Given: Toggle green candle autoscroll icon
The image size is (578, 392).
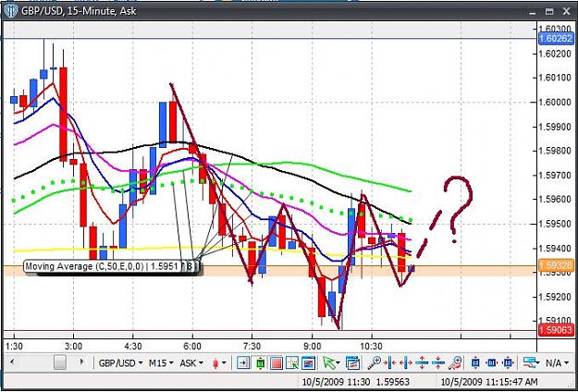Looking at the screenshot, I should tap(260, 363).
